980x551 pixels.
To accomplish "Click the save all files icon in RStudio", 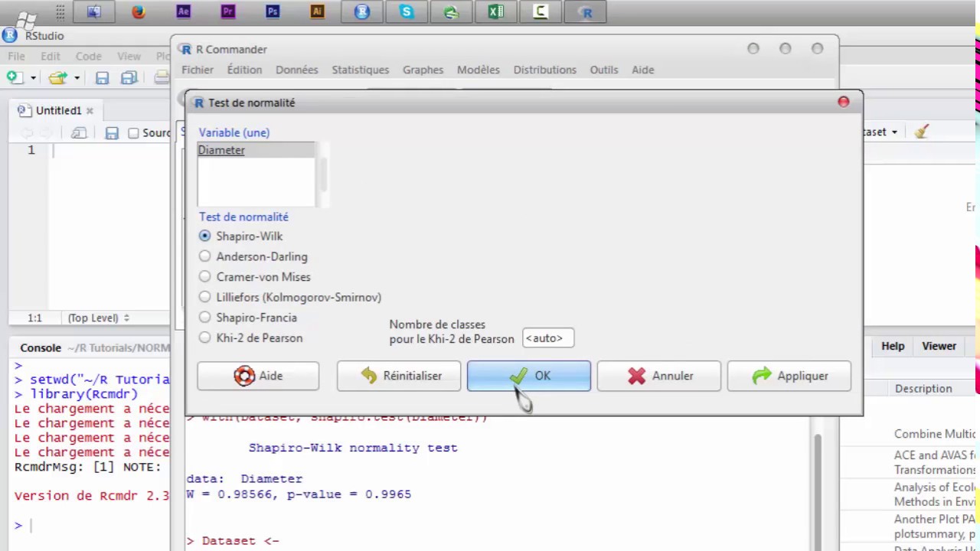I will [x=129, y=77].
